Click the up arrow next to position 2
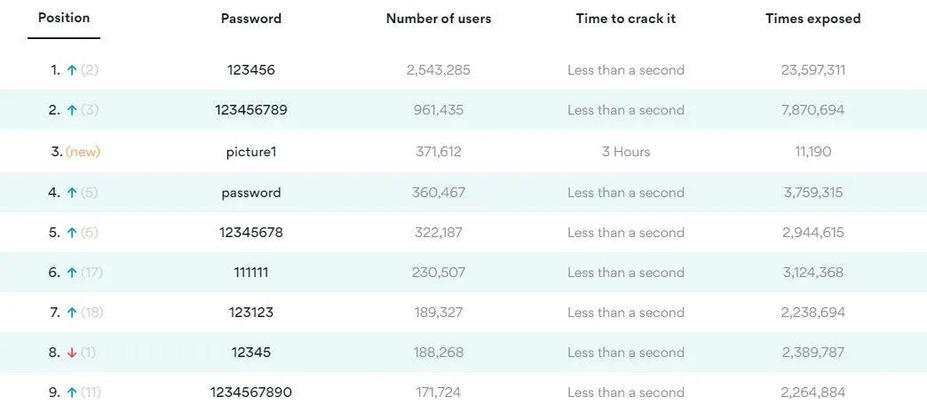927x400 pixels. click(x=72, y=110)
